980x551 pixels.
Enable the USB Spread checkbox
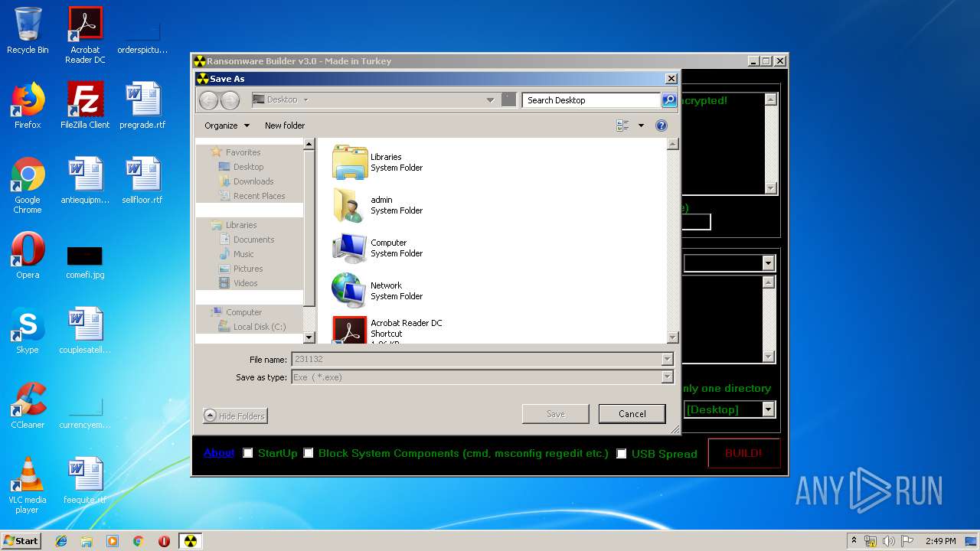tap(621, 453)
